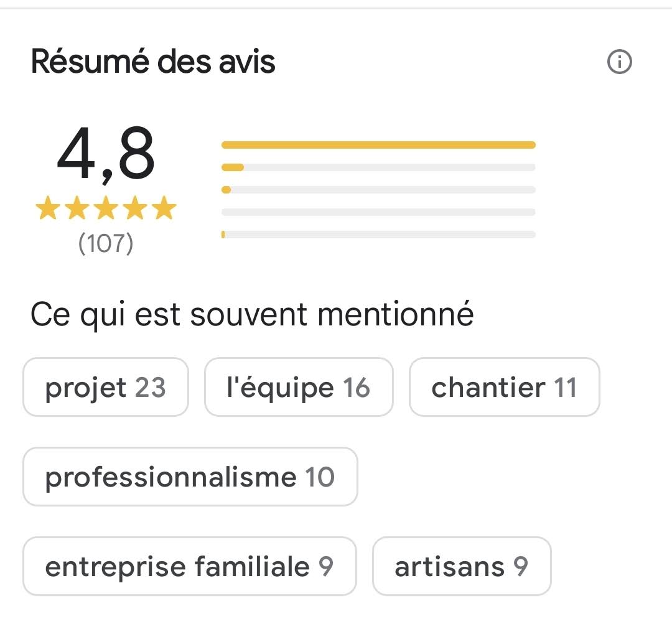This screenshot has width=672, height=634.
Task: Select the fourth, empty rating bar
Action: coord(378,212)
